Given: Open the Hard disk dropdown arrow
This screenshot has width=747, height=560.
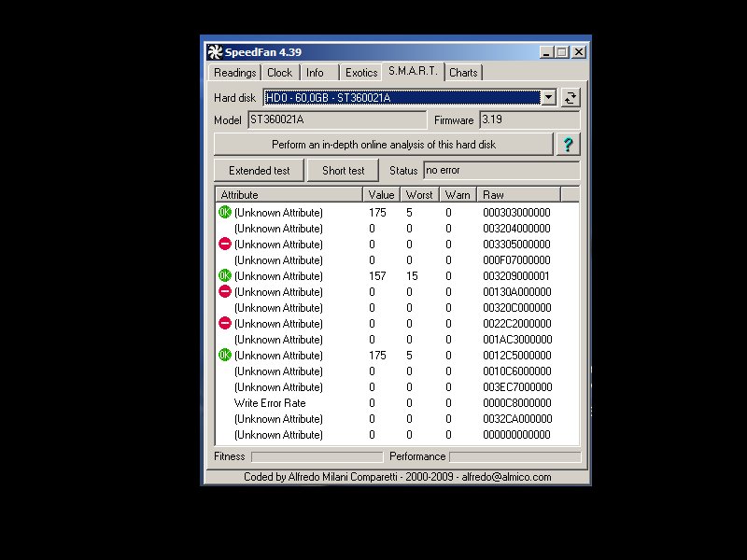Looking at the screenshot, I should pos(549,98).
